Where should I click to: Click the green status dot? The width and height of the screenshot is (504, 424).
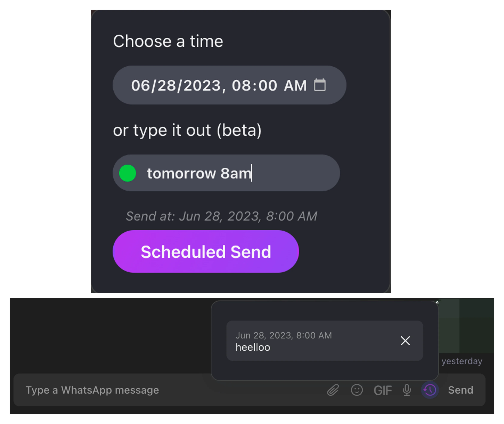(128, 173)
